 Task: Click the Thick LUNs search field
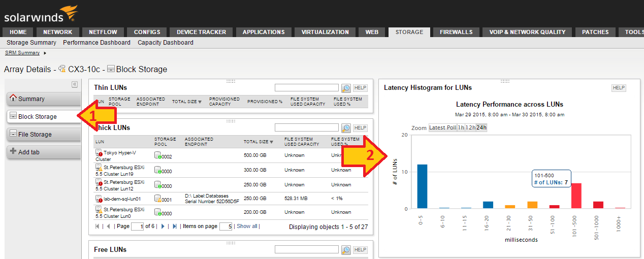306,127
